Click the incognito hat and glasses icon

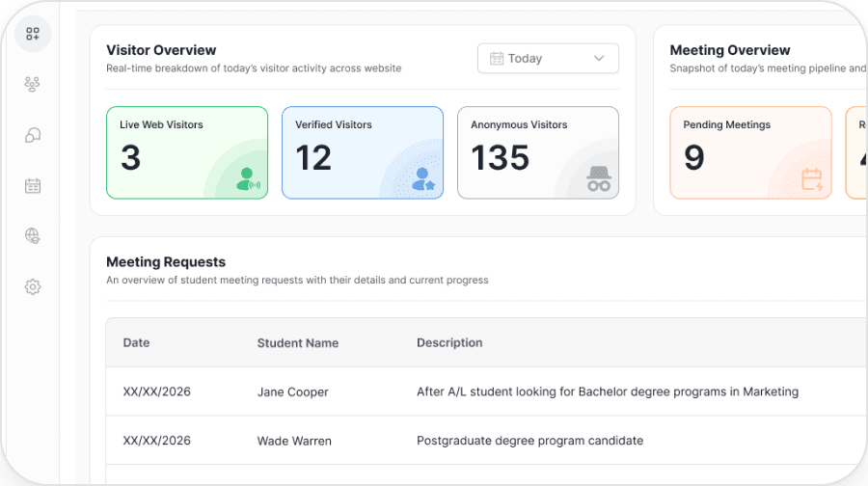pyautogui.click(x=599, y=179)
